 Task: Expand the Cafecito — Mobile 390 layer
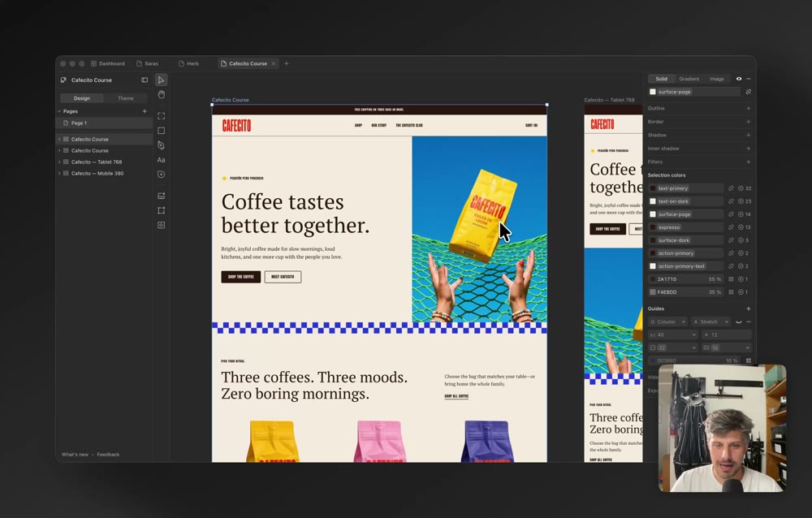click(59, 174)
